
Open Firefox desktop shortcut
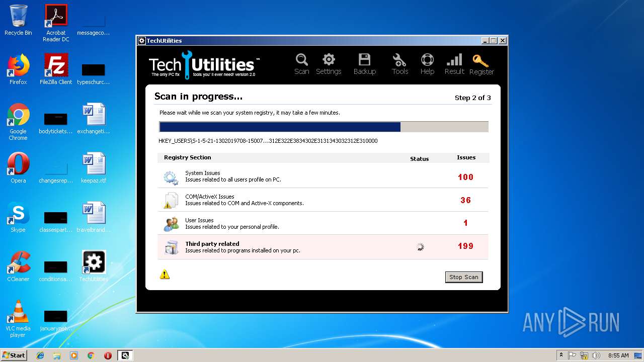point(18,69)
